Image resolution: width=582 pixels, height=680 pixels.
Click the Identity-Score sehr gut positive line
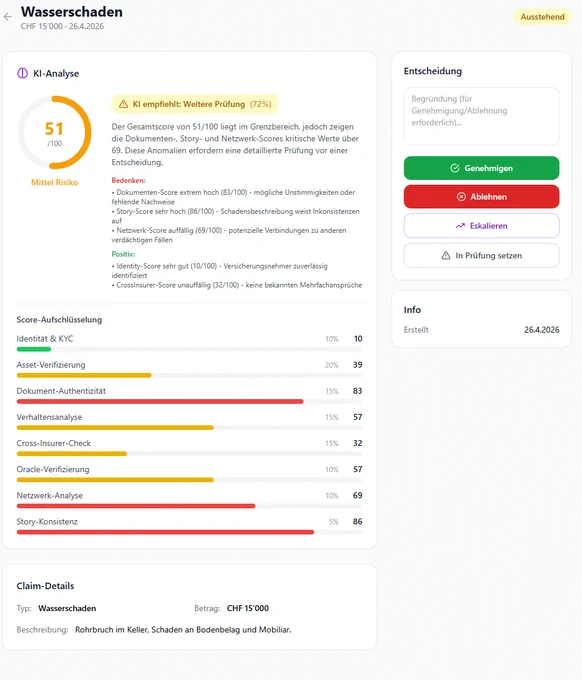coord(219,271)
